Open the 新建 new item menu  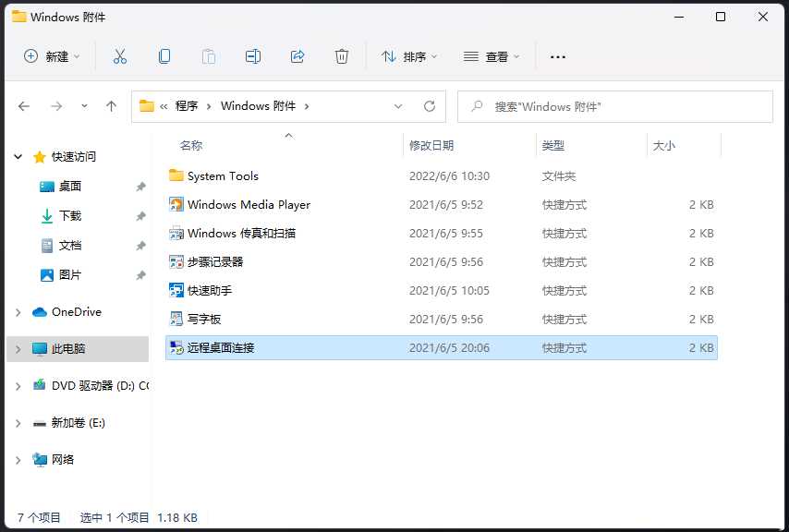pos(52,56)
